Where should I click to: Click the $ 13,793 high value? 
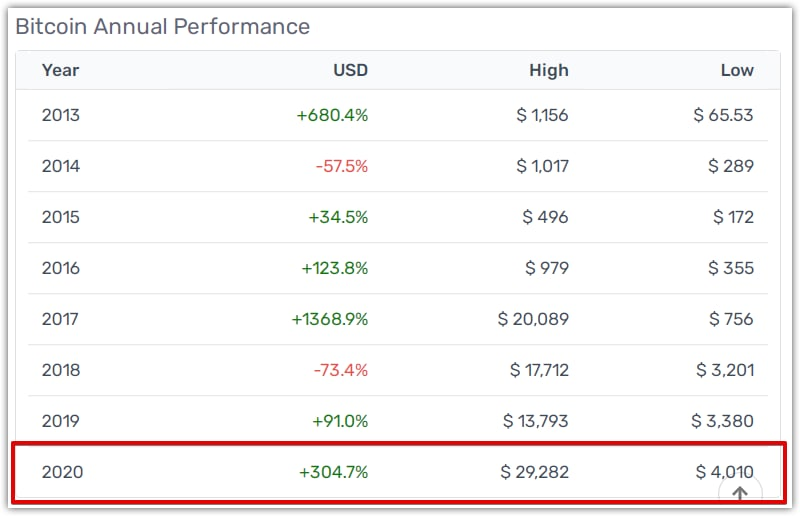point(535,421)
